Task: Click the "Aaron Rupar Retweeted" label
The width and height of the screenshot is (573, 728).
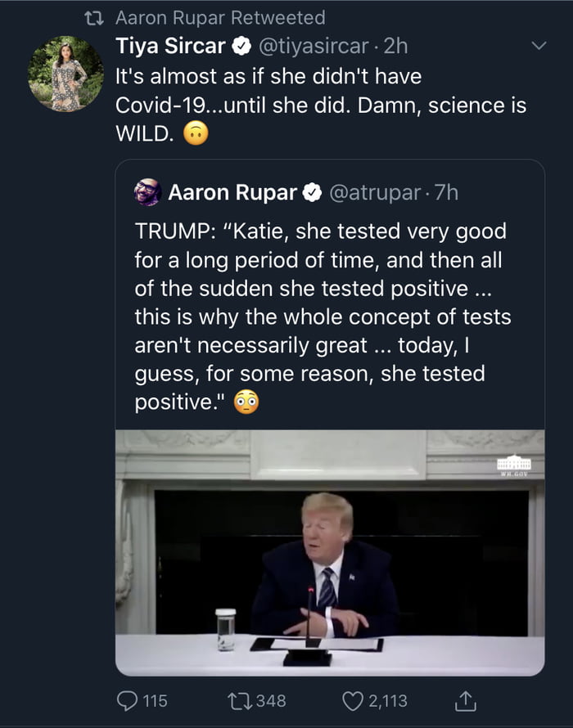Action: [x=220, y=17]
